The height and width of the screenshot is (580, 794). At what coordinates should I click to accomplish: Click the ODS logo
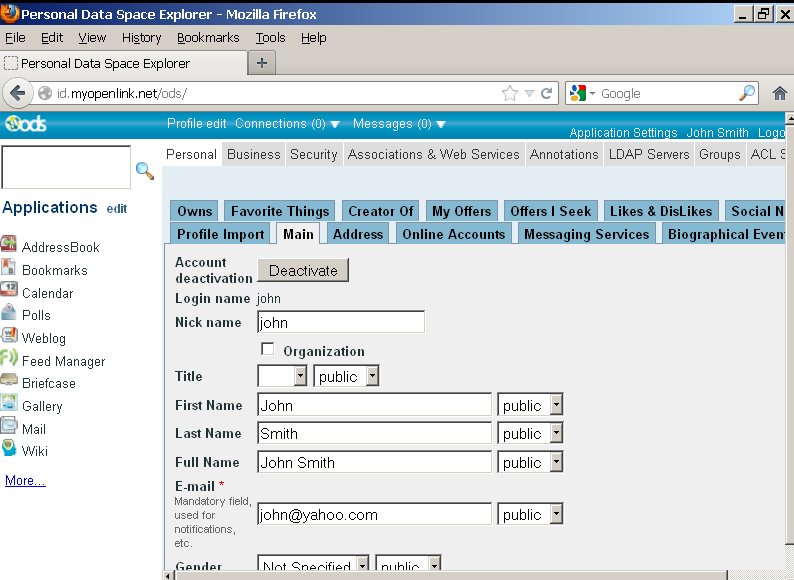[x=25, y=124]
